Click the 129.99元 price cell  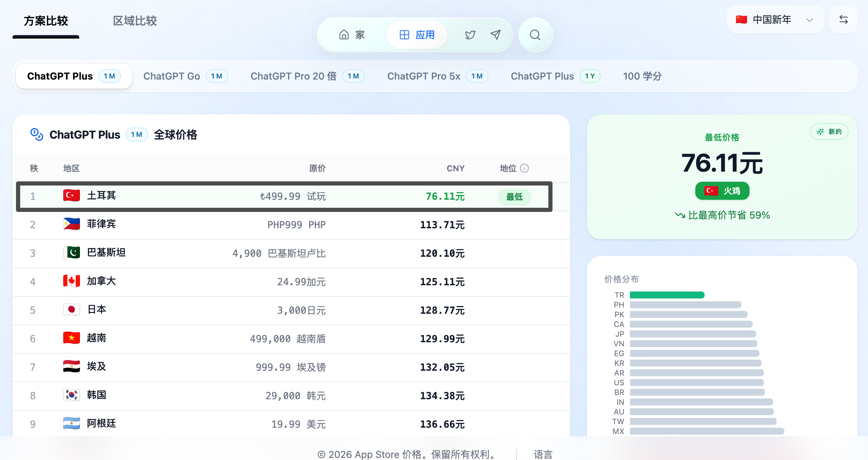[442, 339]
